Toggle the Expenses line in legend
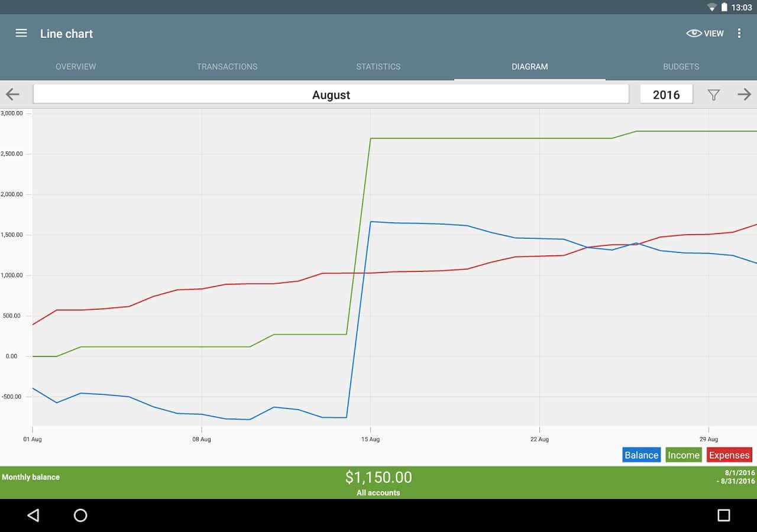 [x=729, y=455]
